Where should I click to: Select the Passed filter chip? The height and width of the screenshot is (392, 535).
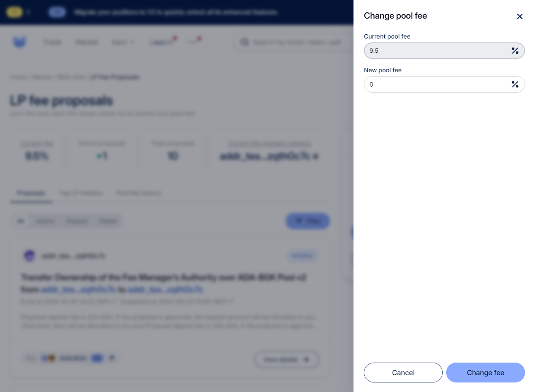pos(77,221)
